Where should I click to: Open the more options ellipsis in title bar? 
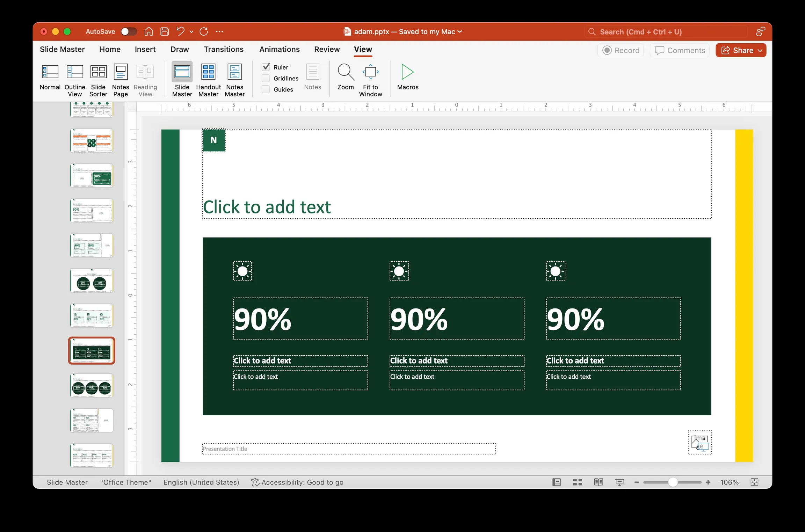pyautogui.click(x=219, y=31)
